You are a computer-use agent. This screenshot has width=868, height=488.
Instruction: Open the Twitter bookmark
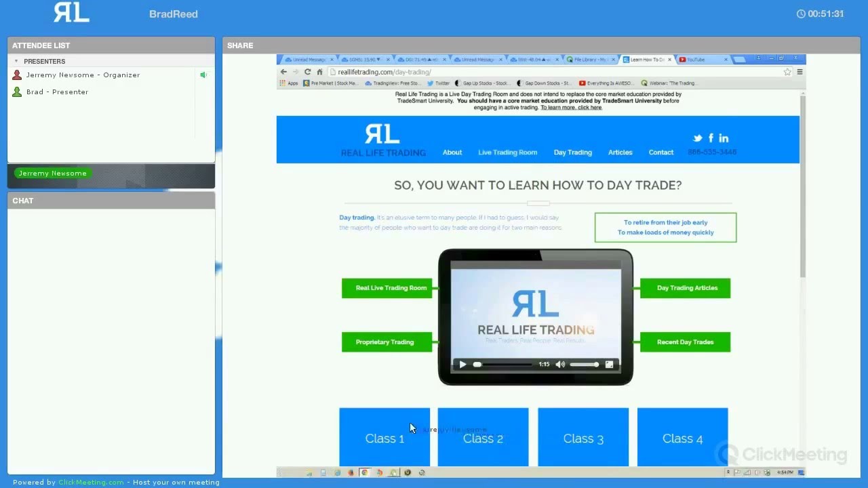[x=439, y=83]
